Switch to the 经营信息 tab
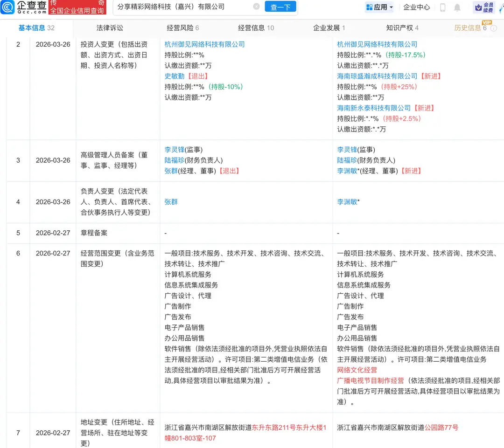The height and width of the screenshot is (448, 504). pyautogui.click(x=256, y=28)
